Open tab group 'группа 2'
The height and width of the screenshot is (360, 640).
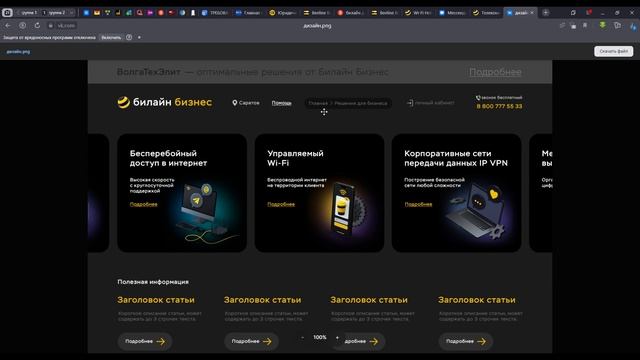point(55,13)
